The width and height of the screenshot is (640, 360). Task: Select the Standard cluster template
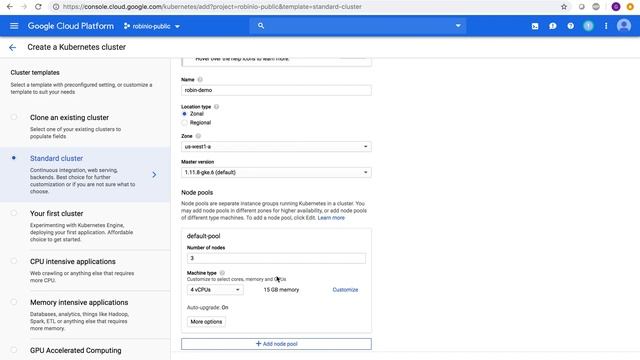14,158
